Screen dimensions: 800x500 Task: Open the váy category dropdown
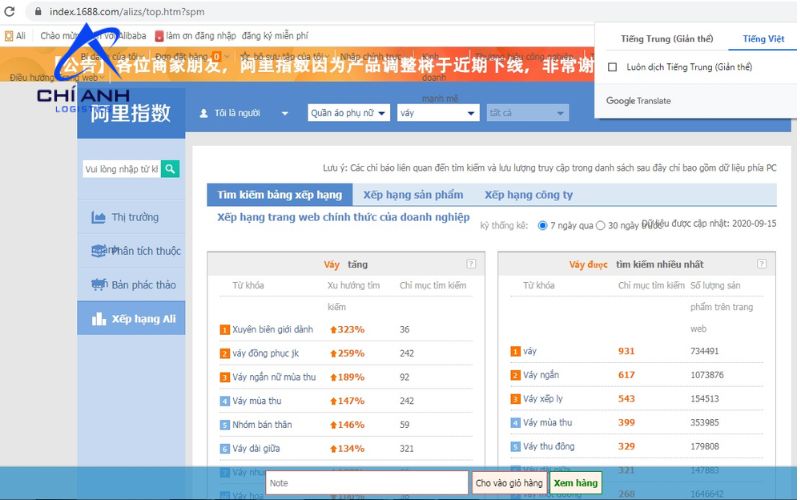pyautogui.click(x=438, y=113)
